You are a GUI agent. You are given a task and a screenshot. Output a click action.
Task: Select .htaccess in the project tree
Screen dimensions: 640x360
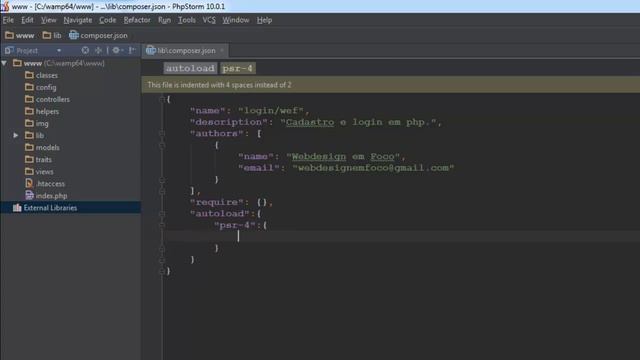click(x=50, y=184)
